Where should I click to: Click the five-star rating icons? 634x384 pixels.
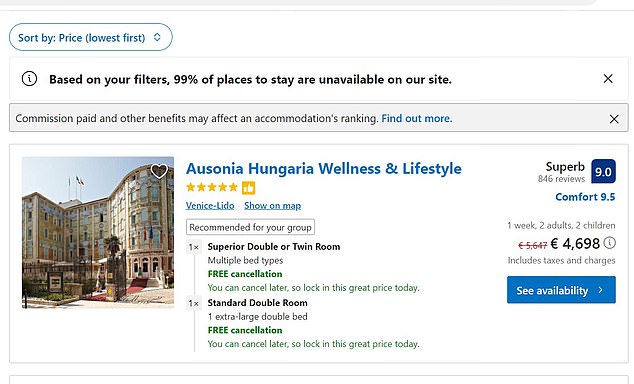point(212,187)
